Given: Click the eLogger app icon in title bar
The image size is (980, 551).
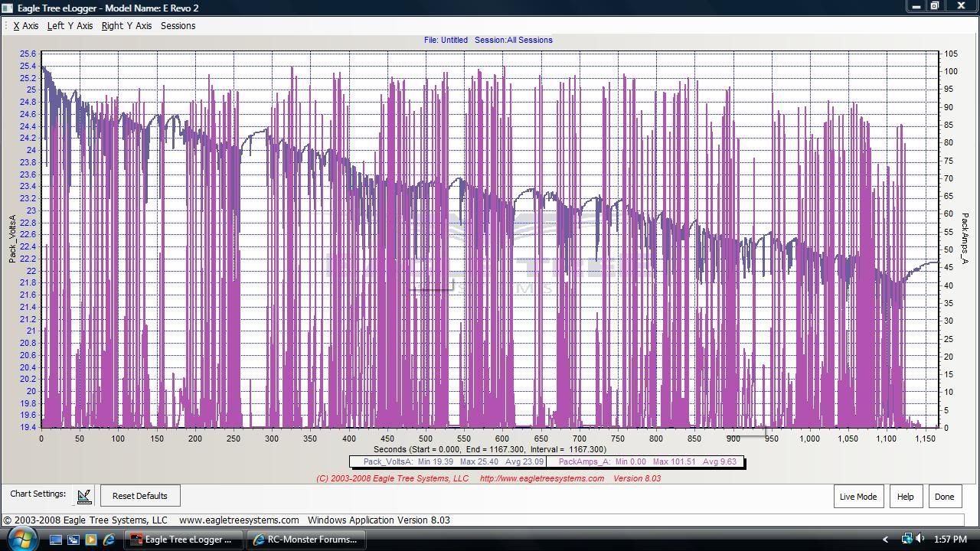Looking at the screenshot, I should pos(8,8).
